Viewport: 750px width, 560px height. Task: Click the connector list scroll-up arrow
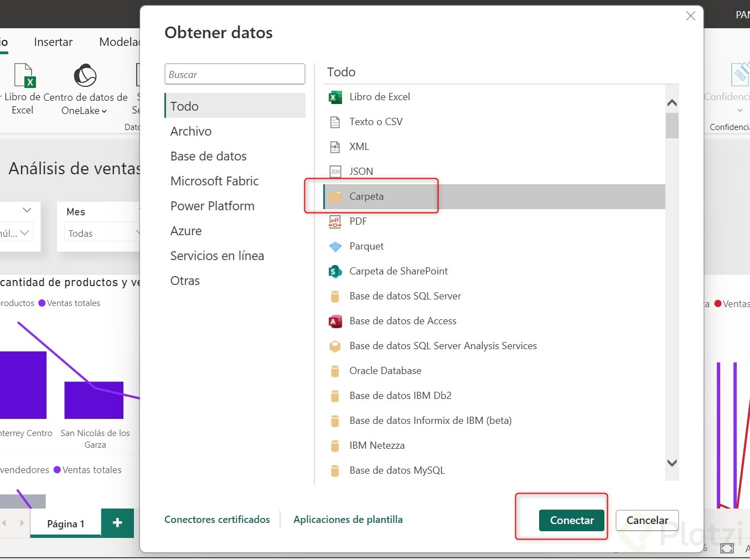(x=672, y=103)
